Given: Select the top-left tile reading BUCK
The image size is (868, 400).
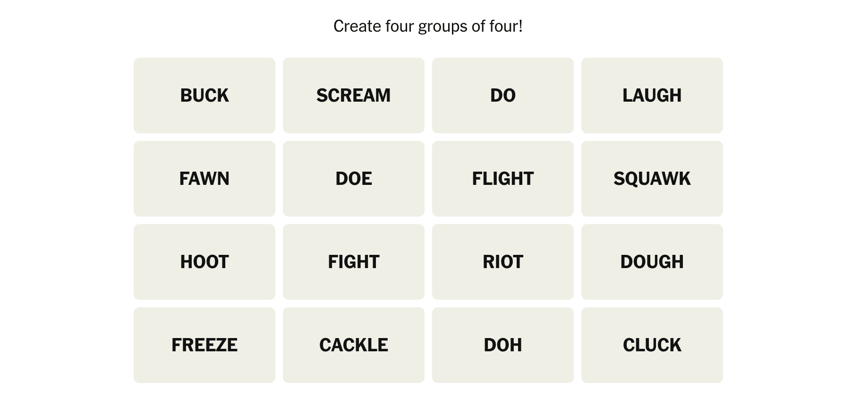Looking at the screenshot, I should tap(204, 96).
